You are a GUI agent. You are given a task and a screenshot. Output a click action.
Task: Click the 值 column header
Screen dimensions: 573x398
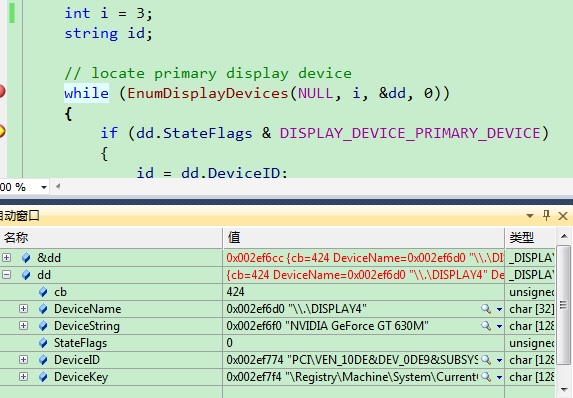[x=364, y=238]
